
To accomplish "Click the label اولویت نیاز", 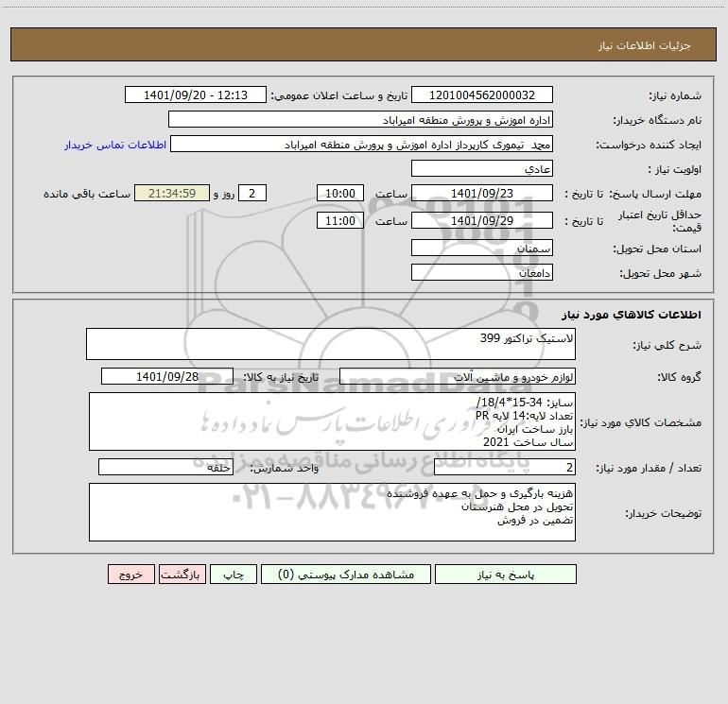I will click(675, 169).
